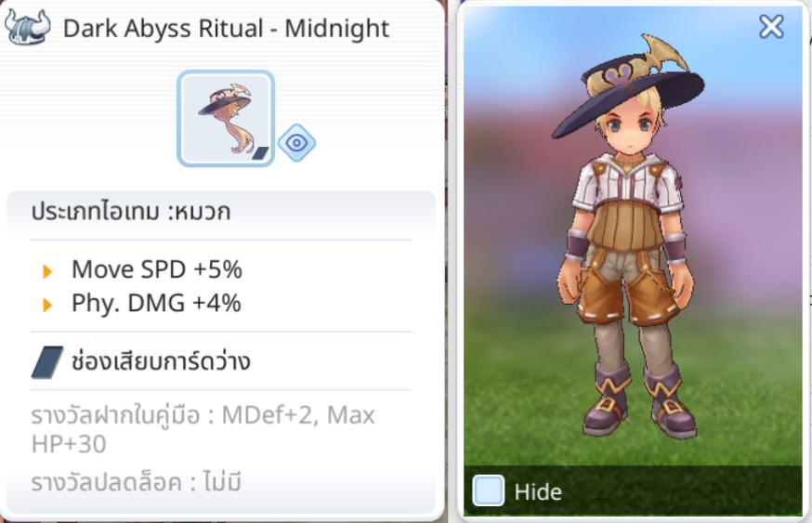Close the character preview panel
This screenshot has width=812, height=523.
point(771,26)
